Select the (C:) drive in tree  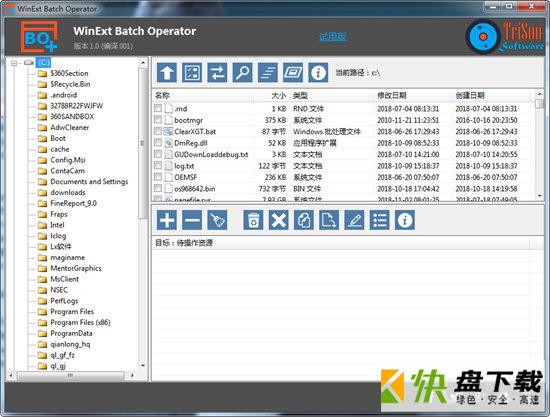tap(44, 63)
